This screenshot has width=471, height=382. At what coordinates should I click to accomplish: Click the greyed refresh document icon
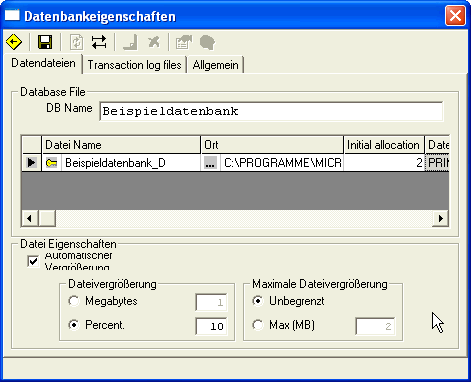pos(76,42)
